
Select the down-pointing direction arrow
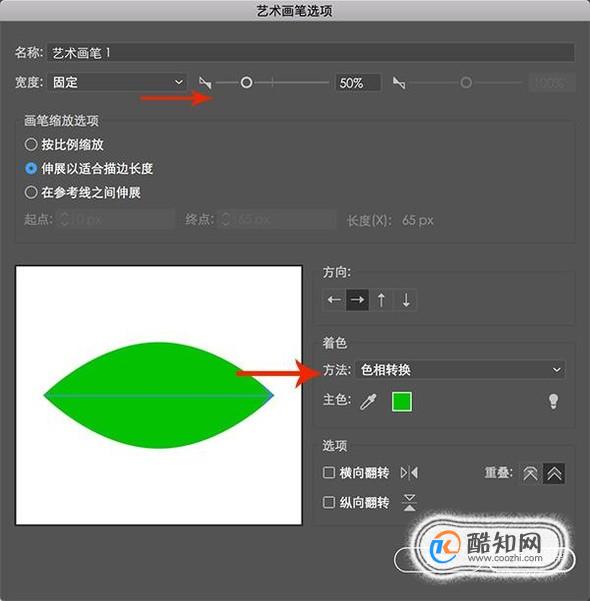[x=406, y=300]
